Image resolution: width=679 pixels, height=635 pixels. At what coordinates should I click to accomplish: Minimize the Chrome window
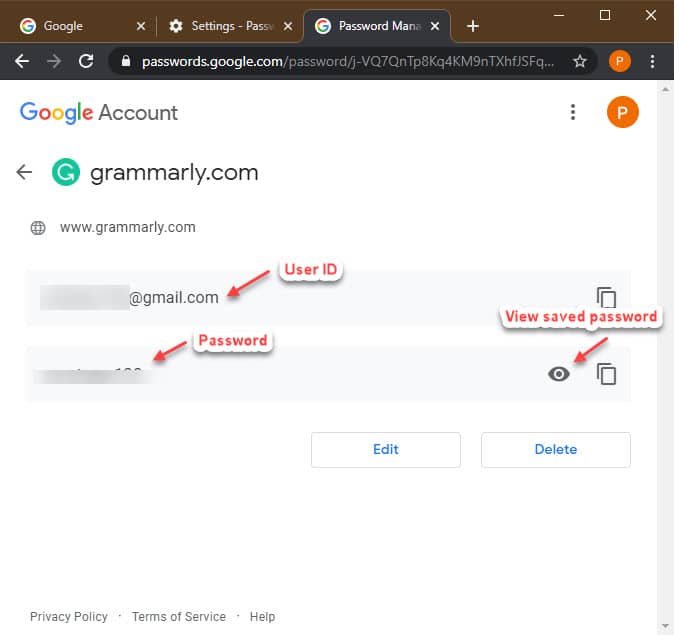coord(559,15)
